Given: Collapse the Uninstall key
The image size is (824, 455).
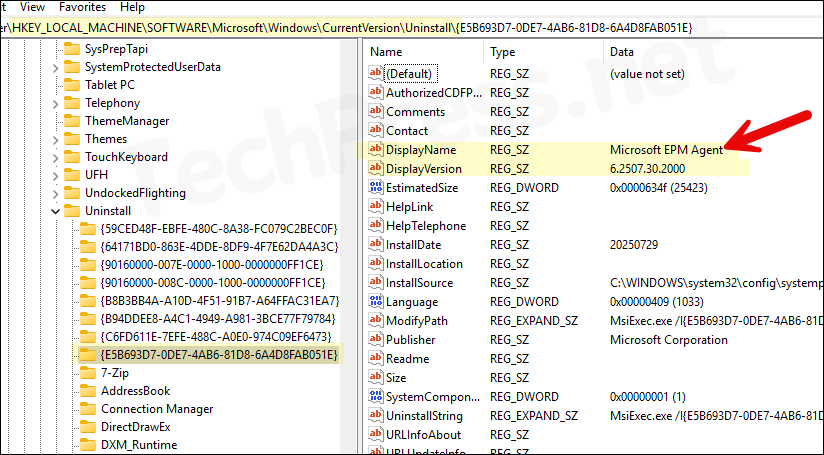Looking at the screenshot, I should 56,212.
